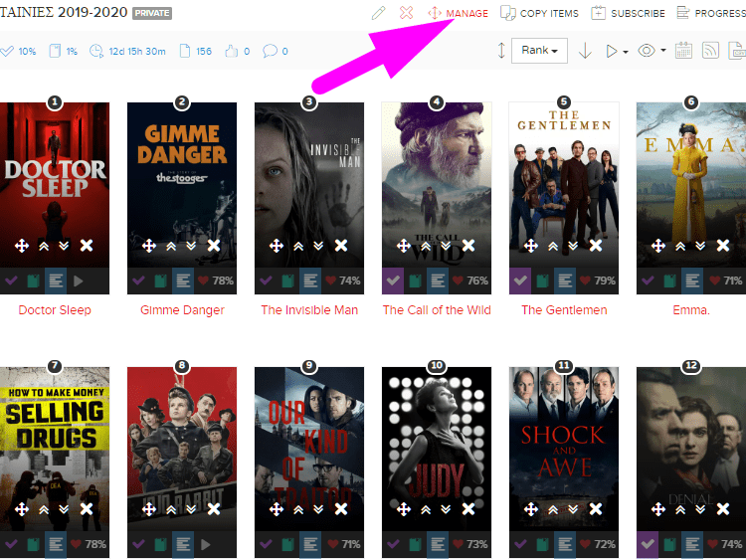The height and width of the screenshot is (560, 746).
Task: Click the move handle on Doctor Sleep
Action: tap(22, 246)
